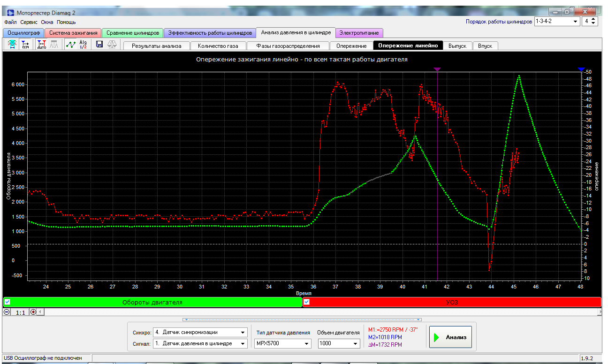Click the floppy disk save icon
The width and height of the screenshot is (608, 364).
99,44
